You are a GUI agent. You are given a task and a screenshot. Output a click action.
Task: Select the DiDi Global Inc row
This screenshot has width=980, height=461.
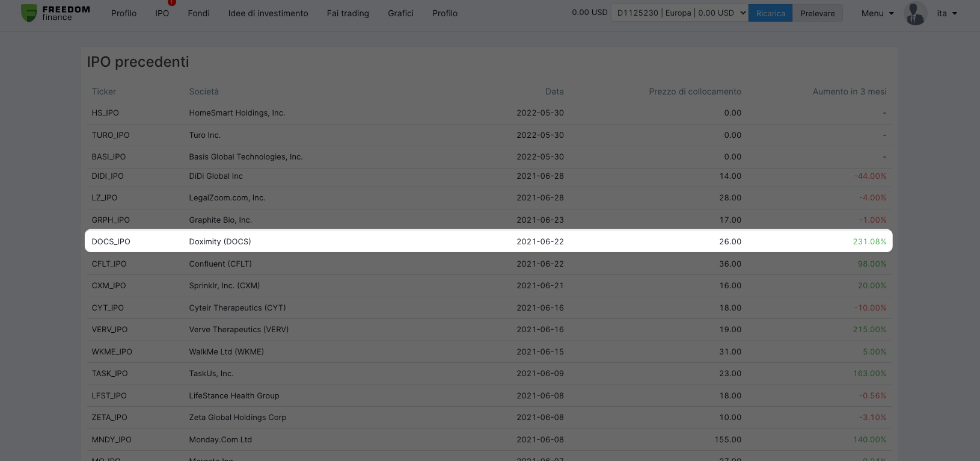(x=489, y=176)
